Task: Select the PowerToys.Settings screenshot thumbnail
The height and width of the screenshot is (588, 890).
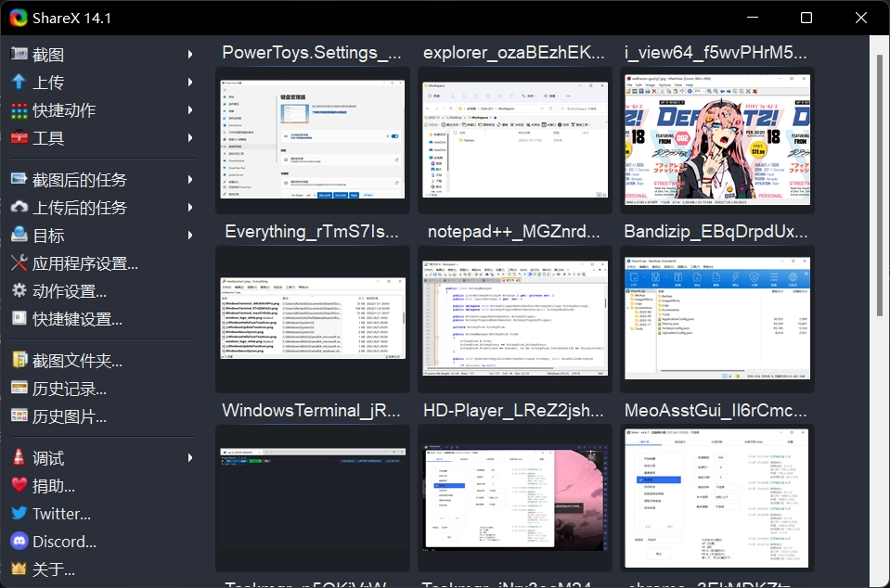Action: pyautogui.click(x=313, y=139)
